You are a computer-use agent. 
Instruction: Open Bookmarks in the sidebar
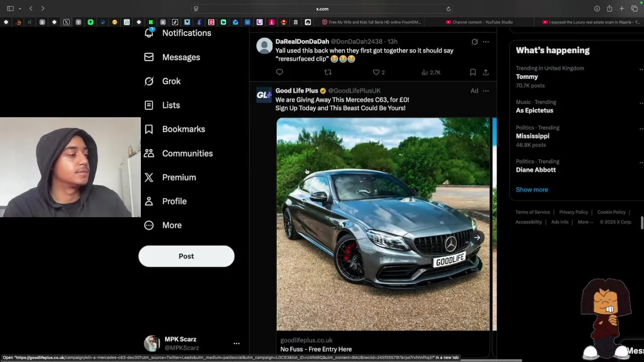click(174, 129)
